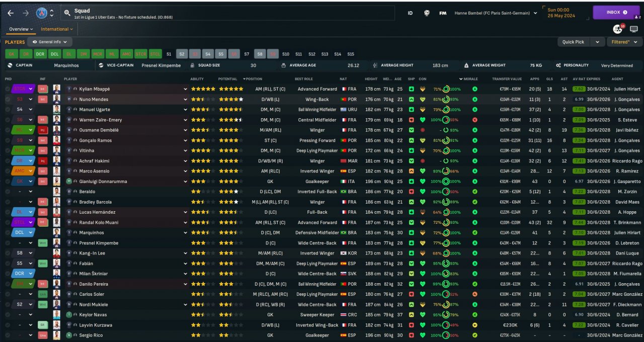Click Achraf Hakimi's Inj injury badge
644x342 pixels.
tap(43, 161)
